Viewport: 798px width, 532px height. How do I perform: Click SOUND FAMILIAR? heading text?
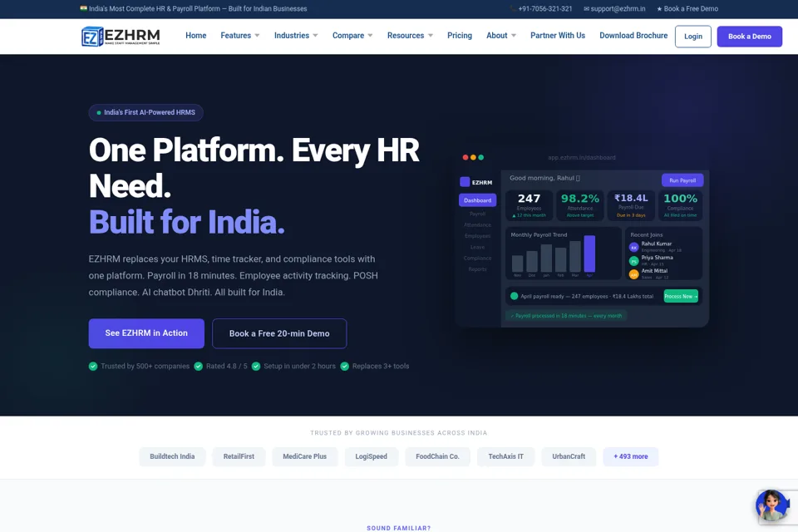tap(398, 528)
